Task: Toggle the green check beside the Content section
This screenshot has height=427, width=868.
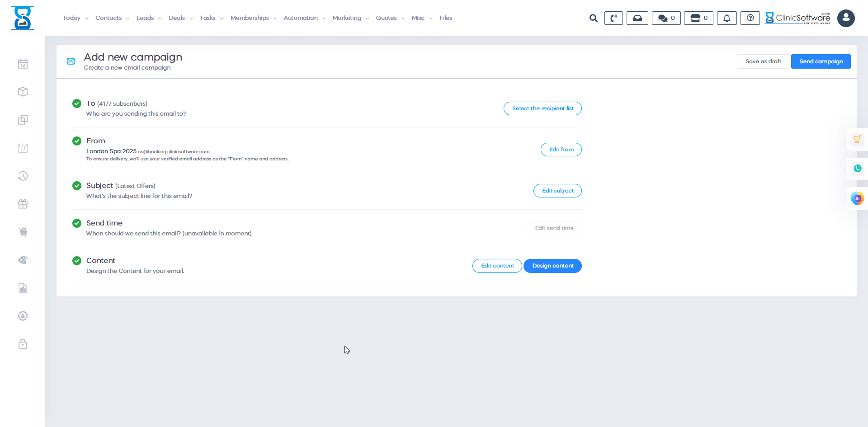Action: pyautogui.click(x=76, y=260)
